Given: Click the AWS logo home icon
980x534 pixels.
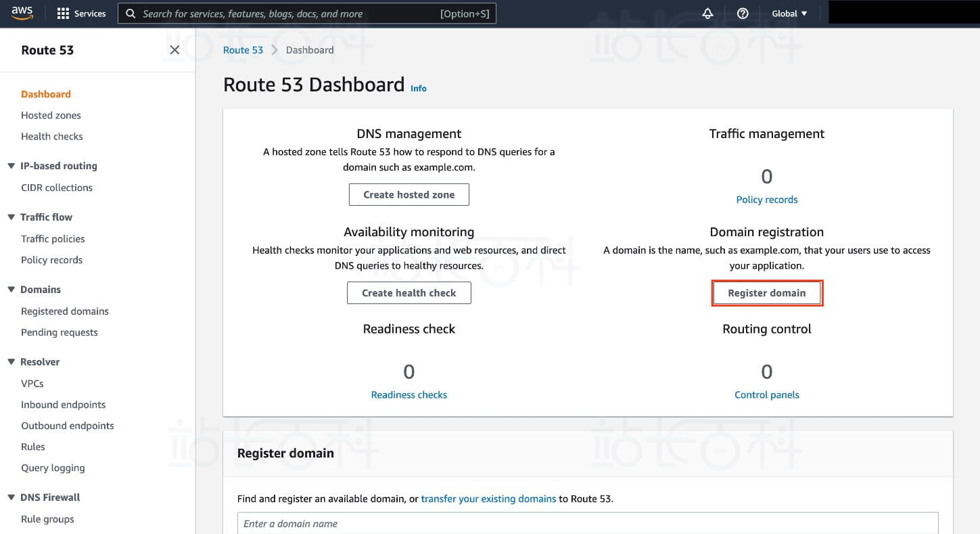Looking at the screenshot, I should 22,14.
